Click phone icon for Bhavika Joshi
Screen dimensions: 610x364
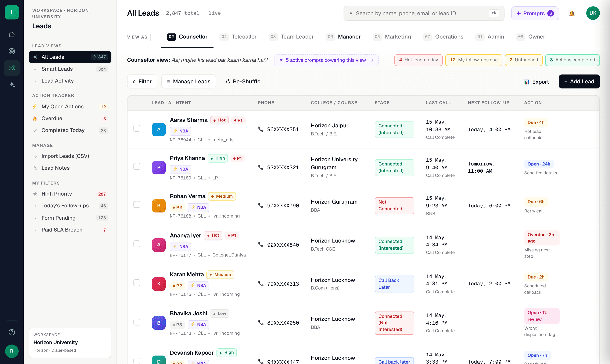click(x=261, y=323)
